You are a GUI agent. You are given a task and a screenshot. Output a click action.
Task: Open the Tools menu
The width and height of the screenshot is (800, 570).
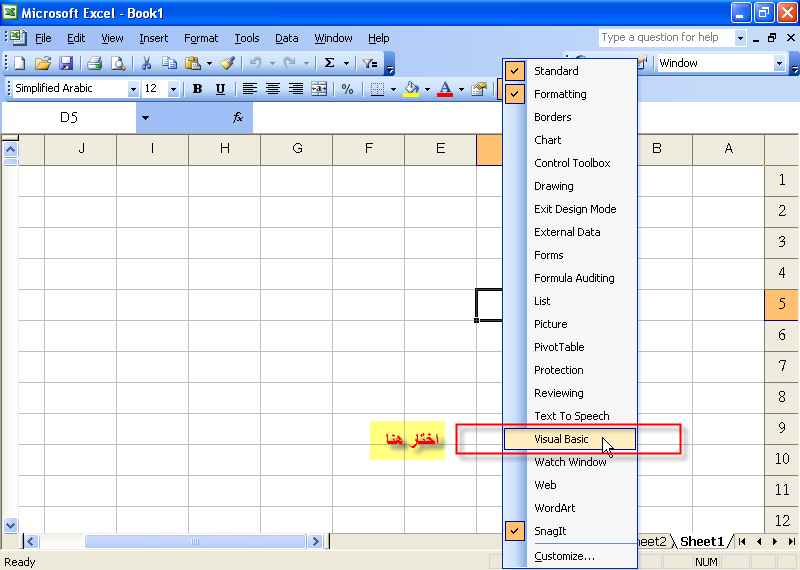247,38
